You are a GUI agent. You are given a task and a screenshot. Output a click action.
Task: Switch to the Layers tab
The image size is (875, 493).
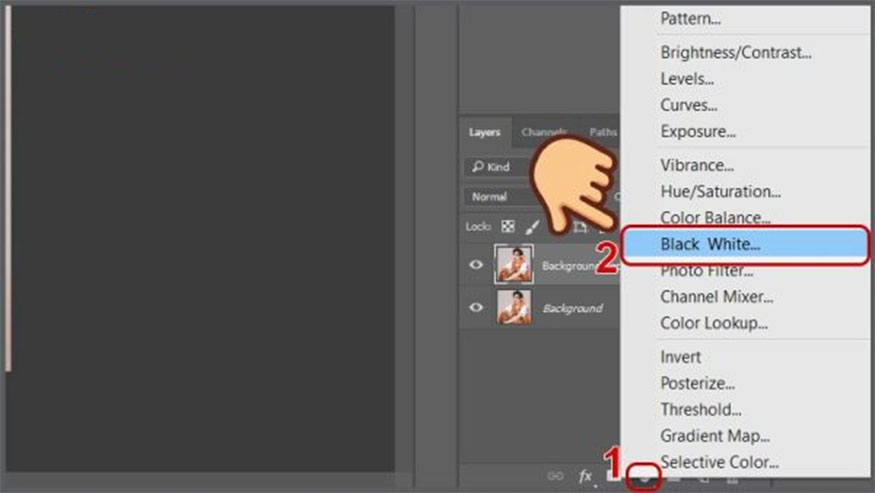[484, 132]
